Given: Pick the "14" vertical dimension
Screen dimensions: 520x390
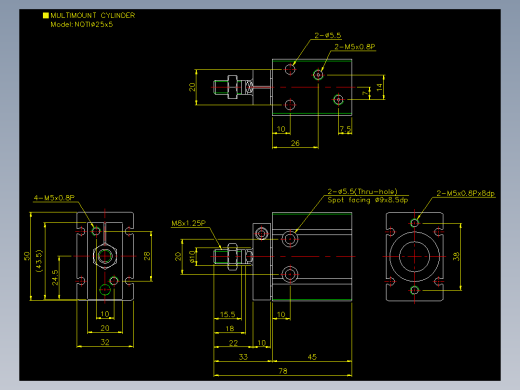Looking at the screenshot, I should (379, 87).
